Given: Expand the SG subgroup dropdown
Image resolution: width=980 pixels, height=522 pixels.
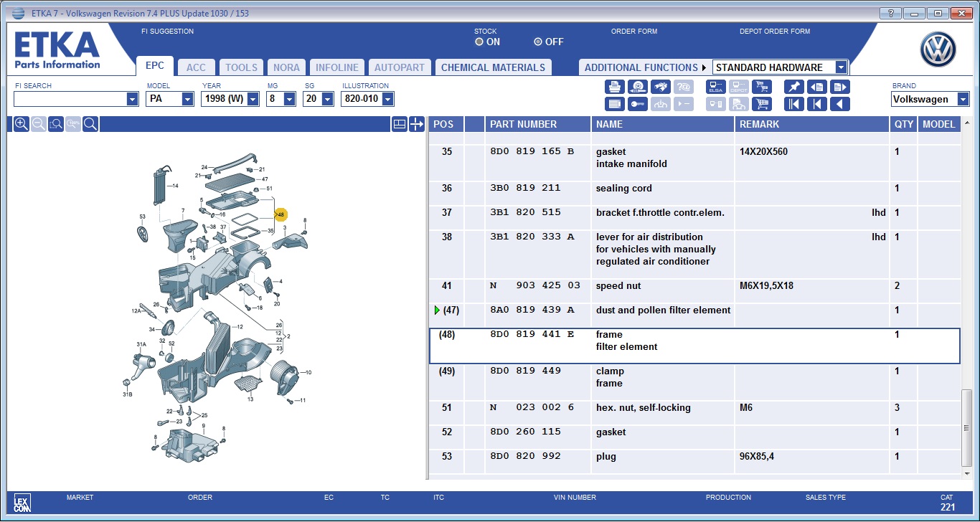Looking at the screenshot, I should [329, 99].
